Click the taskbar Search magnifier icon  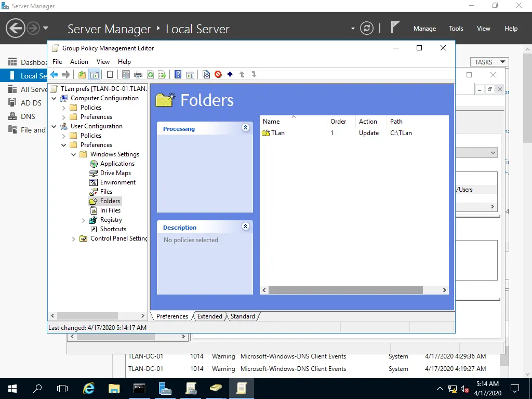[37, 388]
